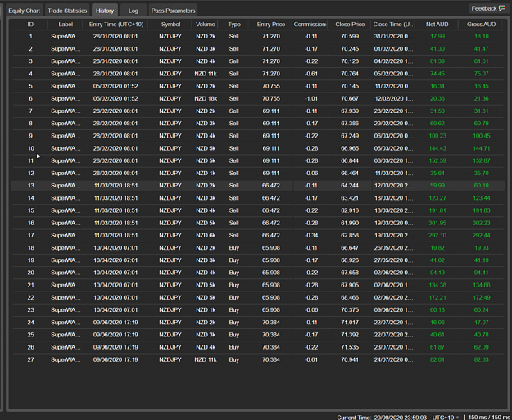The width and height of the screenshot is (512, 420).
Task: Click close price 67.939 in row 7
Action: (350, 111)
